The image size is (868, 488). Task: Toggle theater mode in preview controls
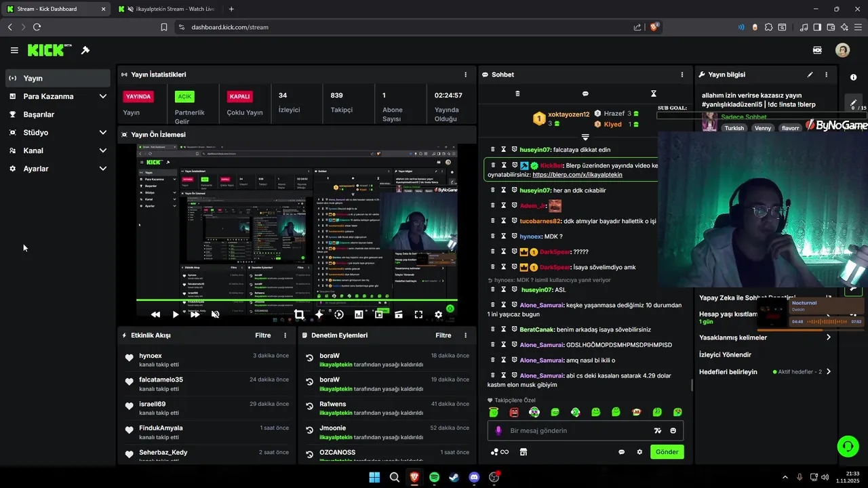(x=399, y=314)
